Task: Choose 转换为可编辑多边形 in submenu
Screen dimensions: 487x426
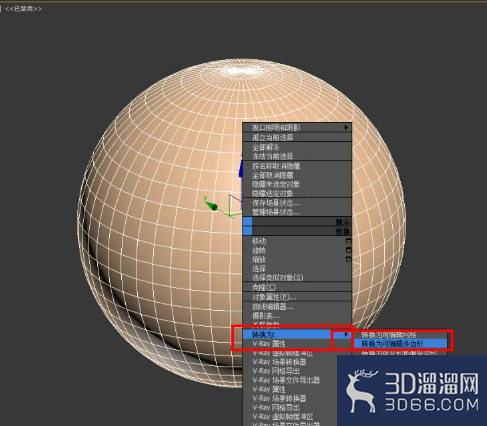Action: point(400,343)
